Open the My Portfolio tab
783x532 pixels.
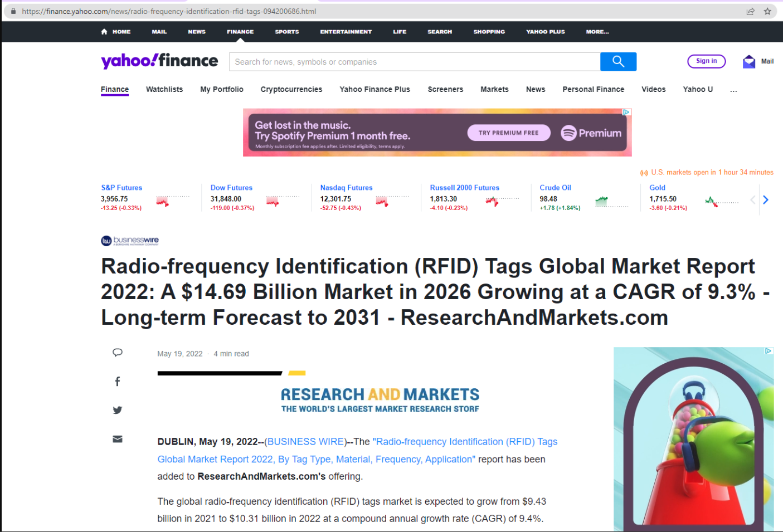click(x=222, y=89)
